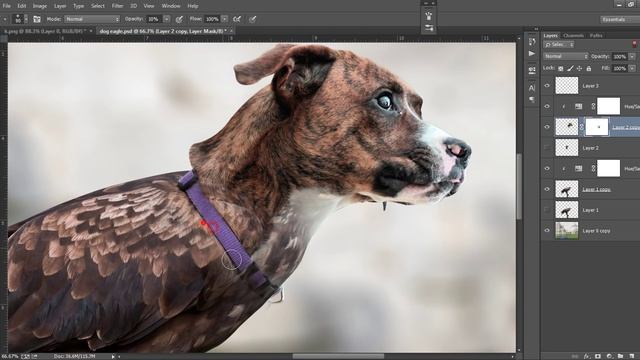
Task: Click Flow value field
Action: [x=212, y=19]
